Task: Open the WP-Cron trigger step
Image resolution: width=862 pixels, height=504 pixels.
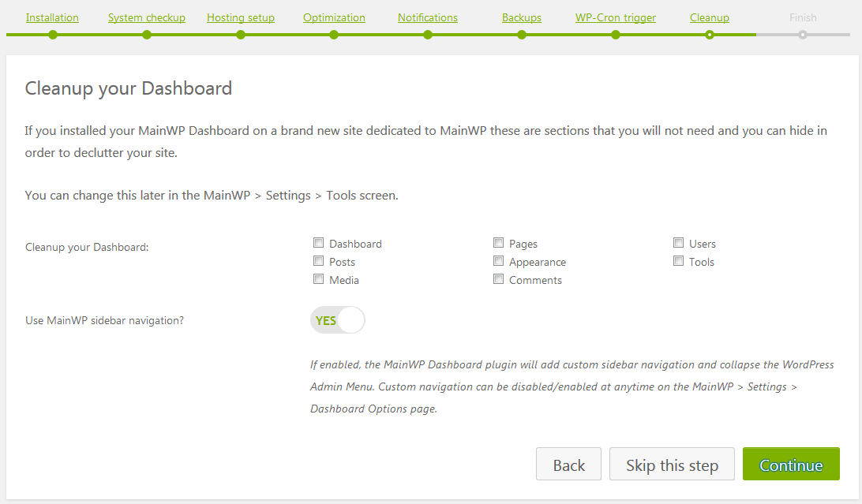Action: [x=615, y=17]
